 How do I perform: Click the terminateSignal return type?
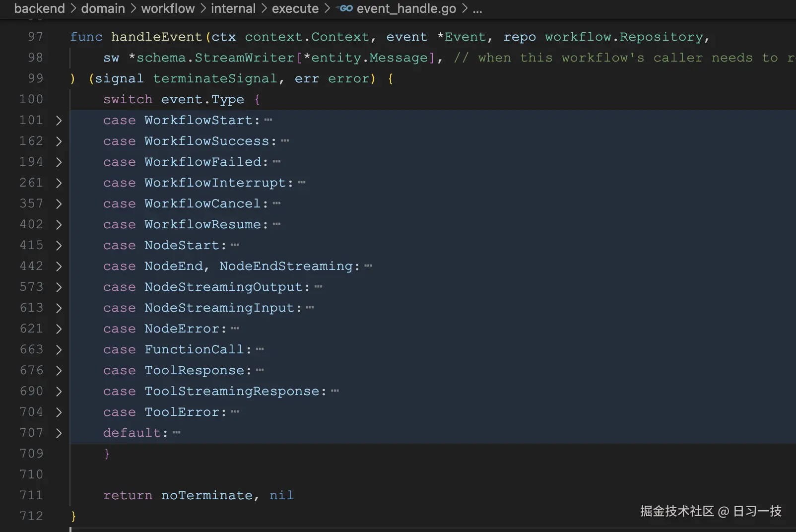pos(215,78)
